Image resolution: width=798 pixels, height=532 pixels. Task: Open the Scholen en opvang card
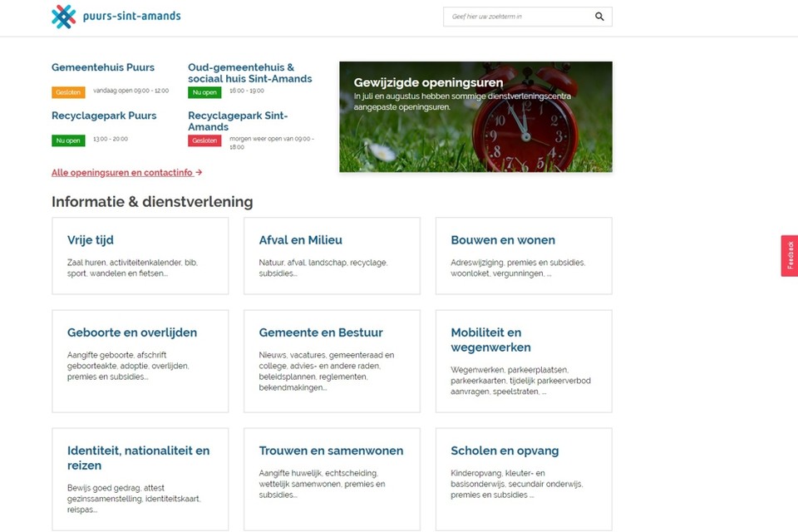point(524,479)
